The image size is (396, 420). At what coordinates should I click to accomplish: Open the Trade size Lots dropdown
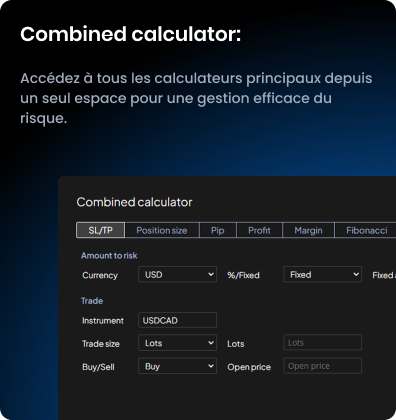point(177,343)
